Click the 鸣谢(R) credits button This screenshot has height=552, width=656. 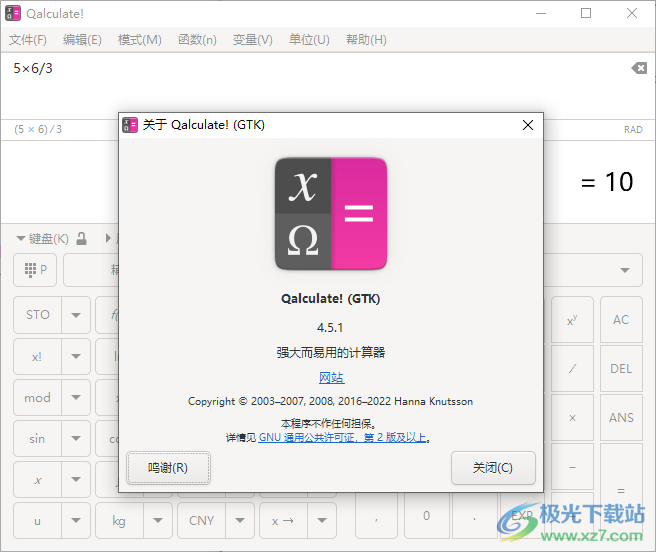[x=168, y=468]
